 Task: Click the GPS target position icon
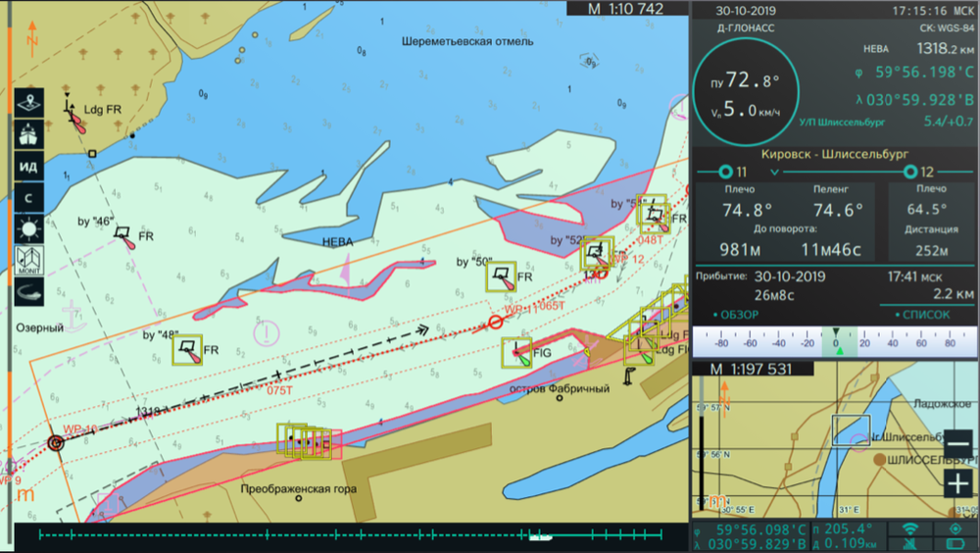[x=955, y=529]
